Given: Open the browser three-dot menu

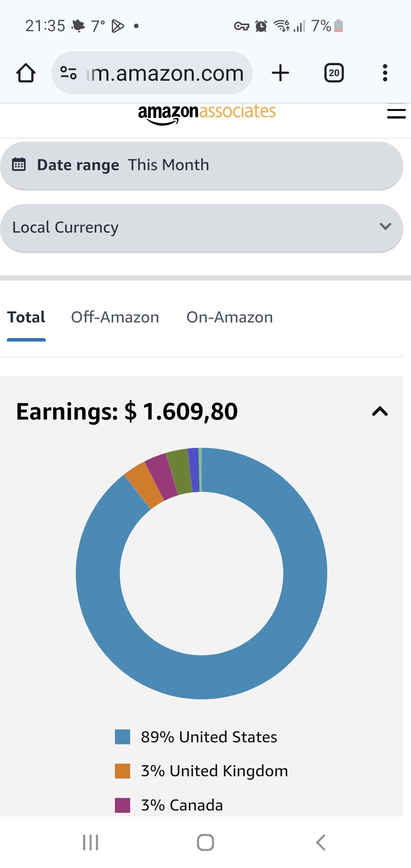Looking at the screenshot, I should click(385, 73).
